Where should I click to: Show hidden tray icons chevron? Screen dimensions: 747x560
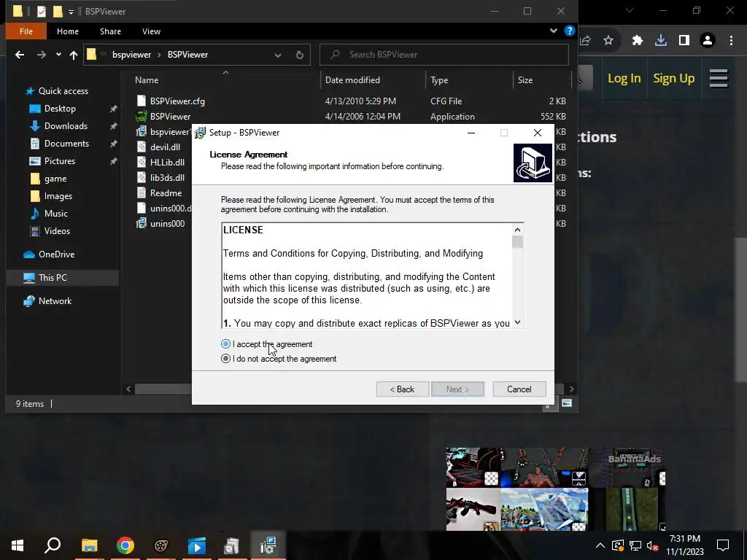coord(600,545)
